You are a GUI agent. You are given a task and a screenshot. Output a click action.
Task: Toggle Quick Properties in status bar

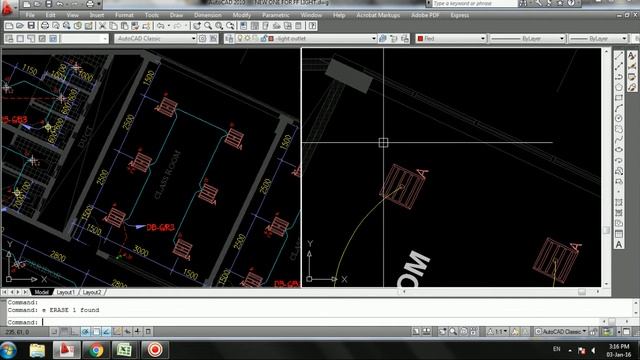148,331
